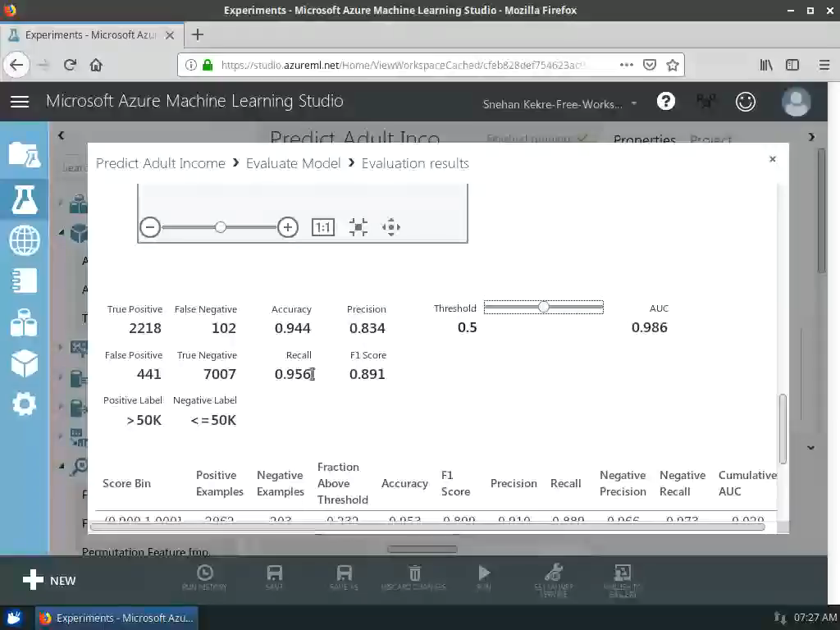Go to the Firefox home page
The width and height of the screenshot is (840, 630).
click(96, 65)
